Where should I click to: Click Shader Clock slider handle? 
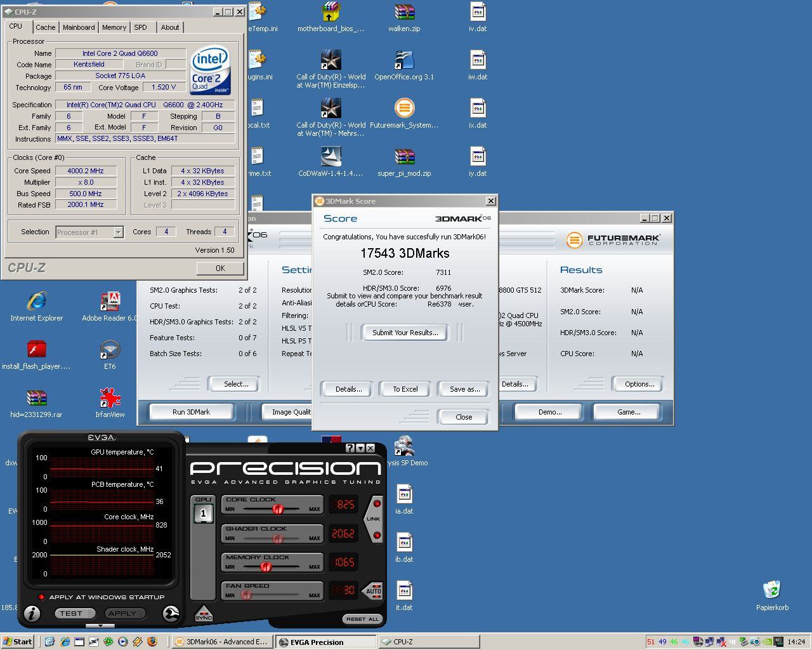[x=277, y=538]
